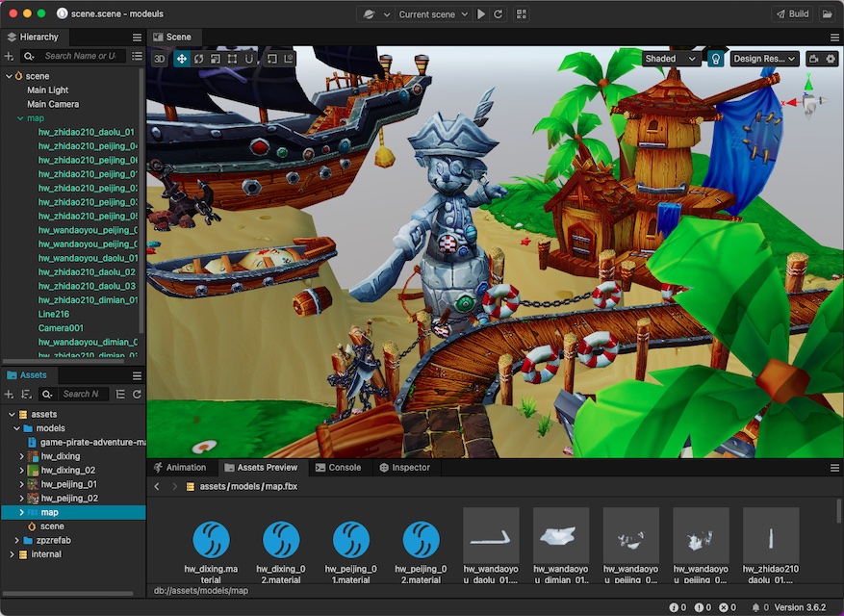Select the Assets Preview tab
This screenshot has width=844, height=616.
[x=261, y=468]
